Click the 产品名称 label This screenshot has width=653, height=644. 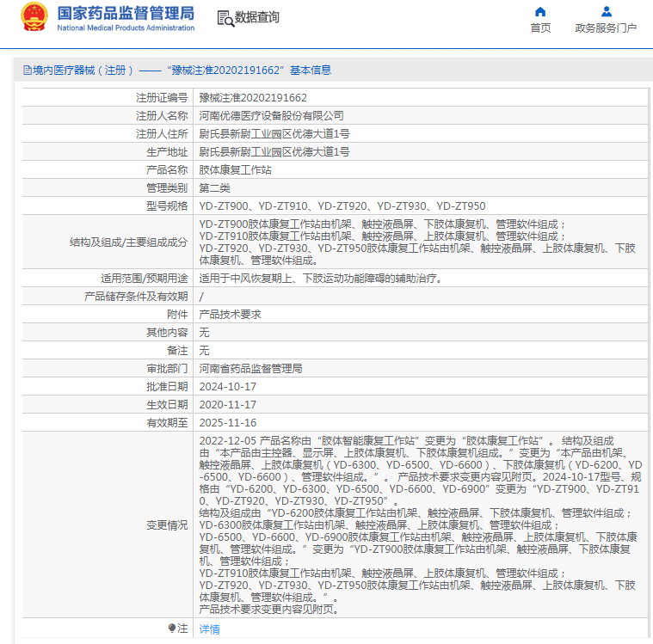[x=167, y=170]
